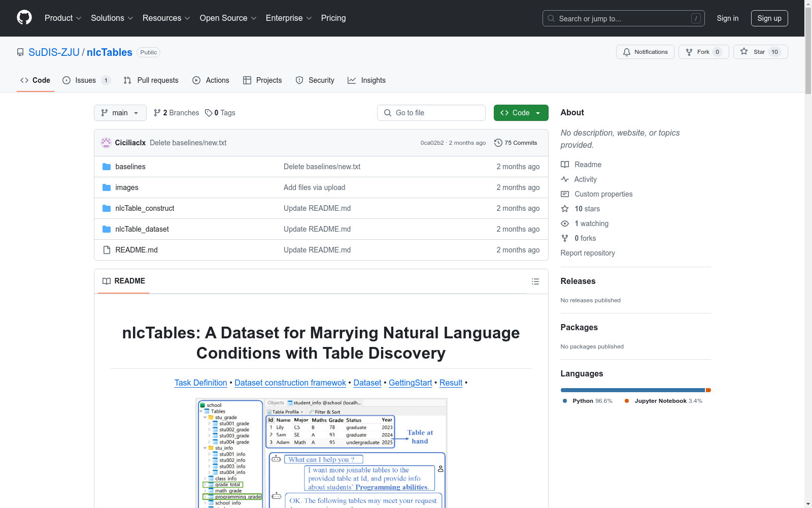812x508 pixels.
Task: Click the Notifications bell button
Action: coord(645,52)
